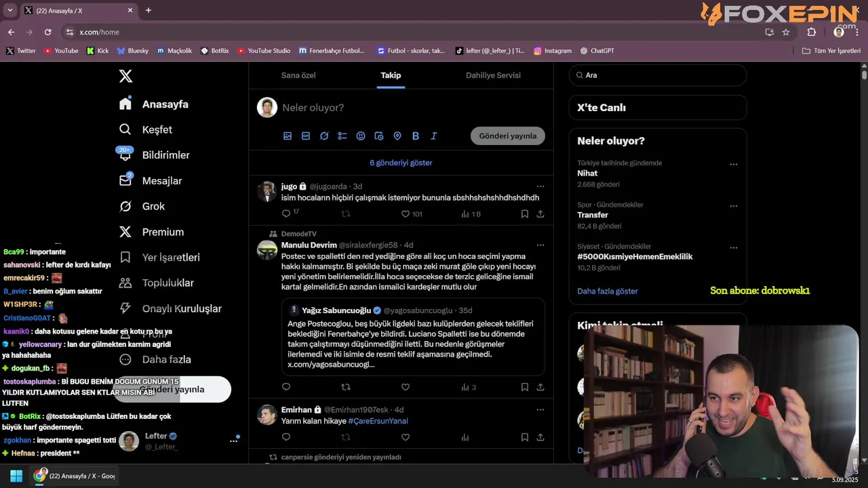The width and height of the screenshot is (868, 488).
Task: Share Manulu Devrim's post
Action: tap(540, 387)
